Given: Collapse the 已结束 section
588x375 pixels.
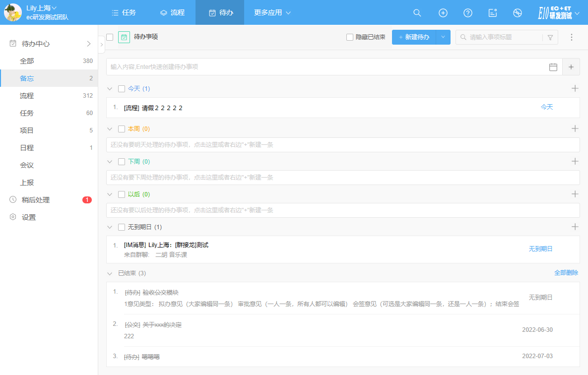Looking at the screenshot, I should tap(110, 273).
